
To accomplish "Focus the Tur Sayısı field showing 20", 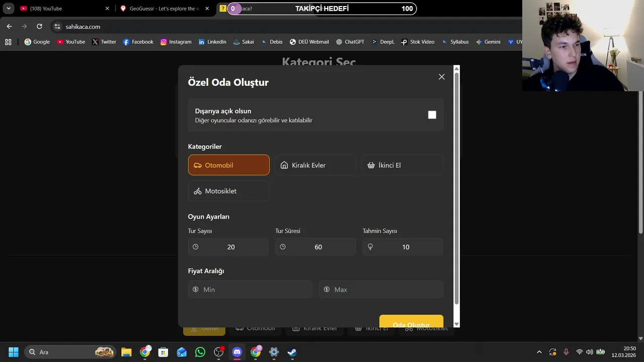I will [228, 247].
